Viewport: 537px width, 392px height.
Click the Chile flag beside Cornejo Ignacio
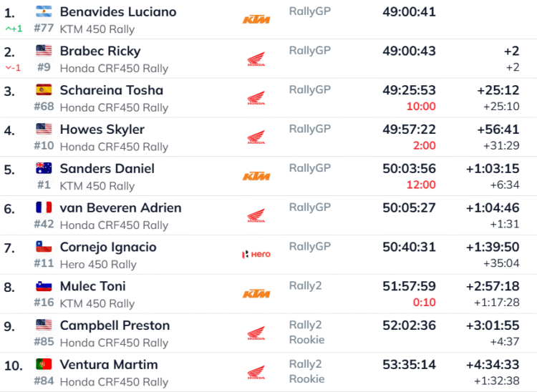coord(44,247)
